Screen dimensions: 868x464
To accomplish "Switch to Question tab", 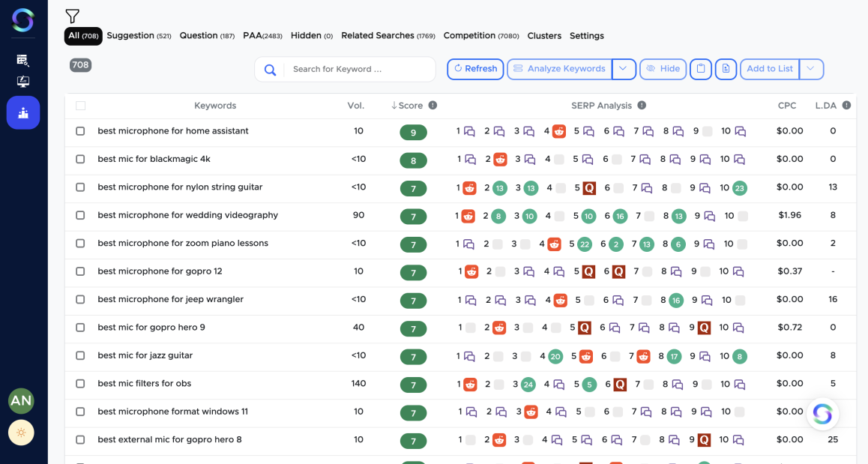I will (207, 35).
